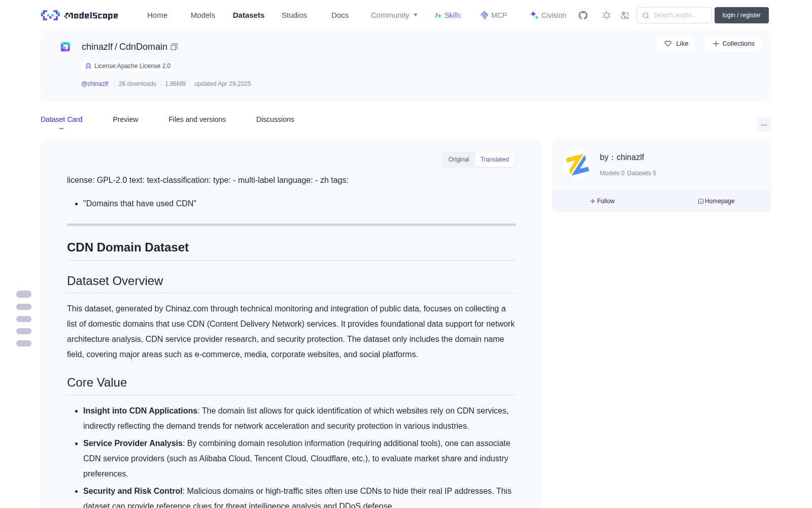Open the Skills page
Screen dimensions: 812x508
[x=448, y=15]
